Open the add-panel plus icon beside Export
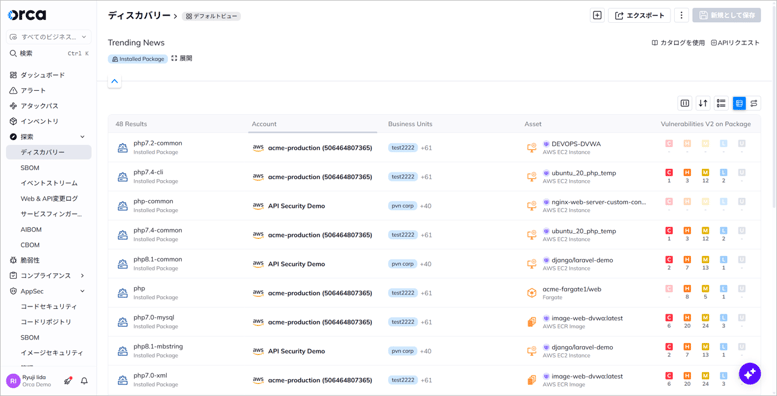The width and height of the screenshot is (777, 396). 598,15
